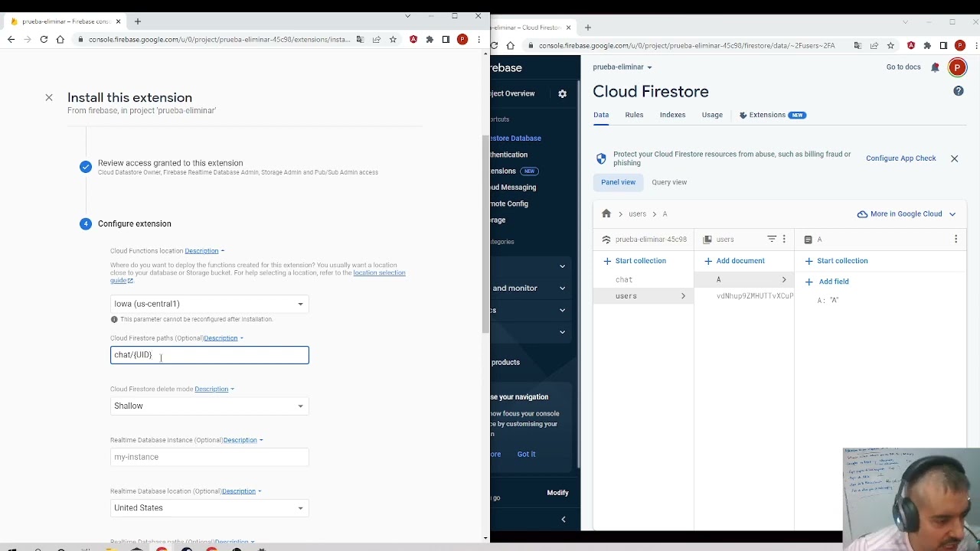980x551 pixels.
Task: Open Cloud Messaging in Firebase sidebar
Action: tap(513, 187)
